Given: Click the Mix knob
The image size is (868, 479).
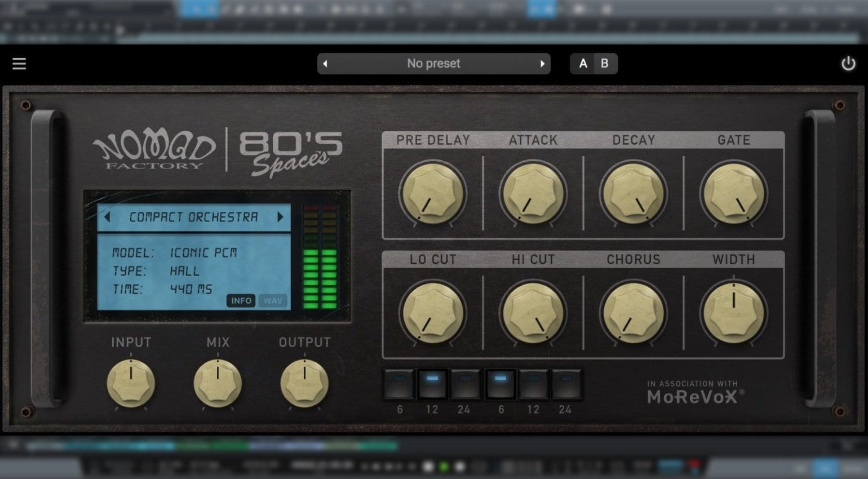Looking at the screenshot, I should click(x=218, y=383).
